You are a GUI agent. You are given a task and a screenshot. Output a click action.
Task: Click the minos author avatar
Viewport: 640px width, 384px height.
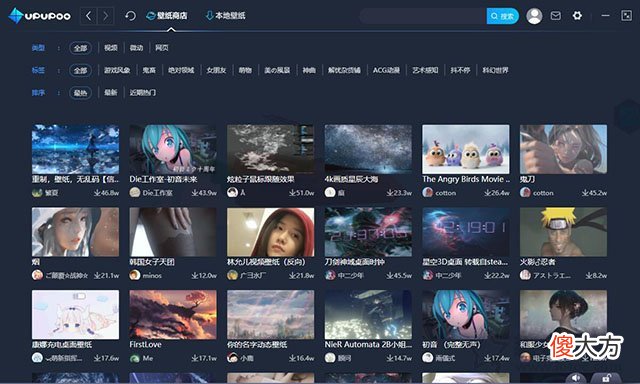tap(135, 275)
